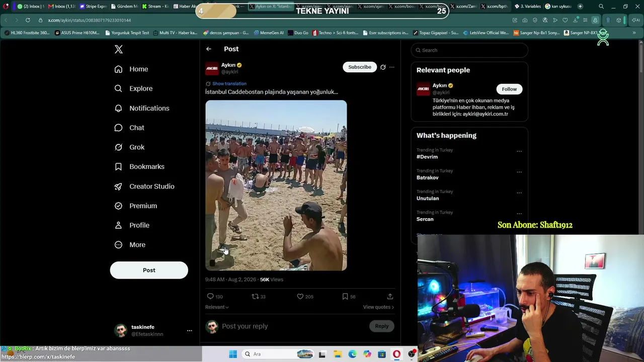Open the Sercan trending topic

[425, 219]
